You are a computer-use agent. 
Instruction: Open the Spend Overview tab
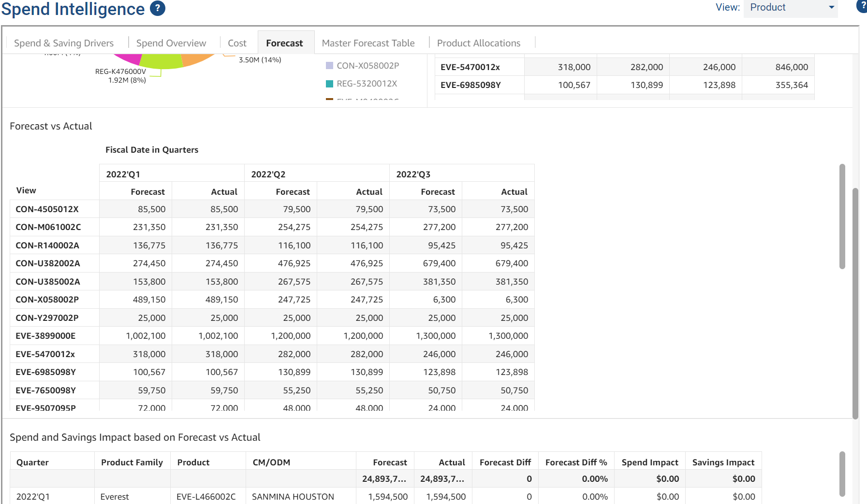pyautogui.click(x=171, y=43)
